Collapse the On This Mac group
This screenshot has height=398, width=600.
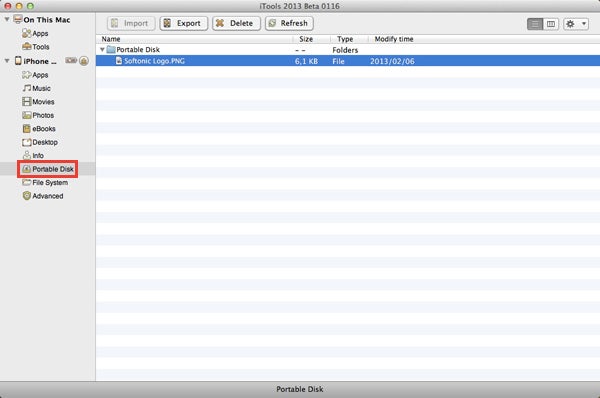pyautogui.click(x=7, y=19)
